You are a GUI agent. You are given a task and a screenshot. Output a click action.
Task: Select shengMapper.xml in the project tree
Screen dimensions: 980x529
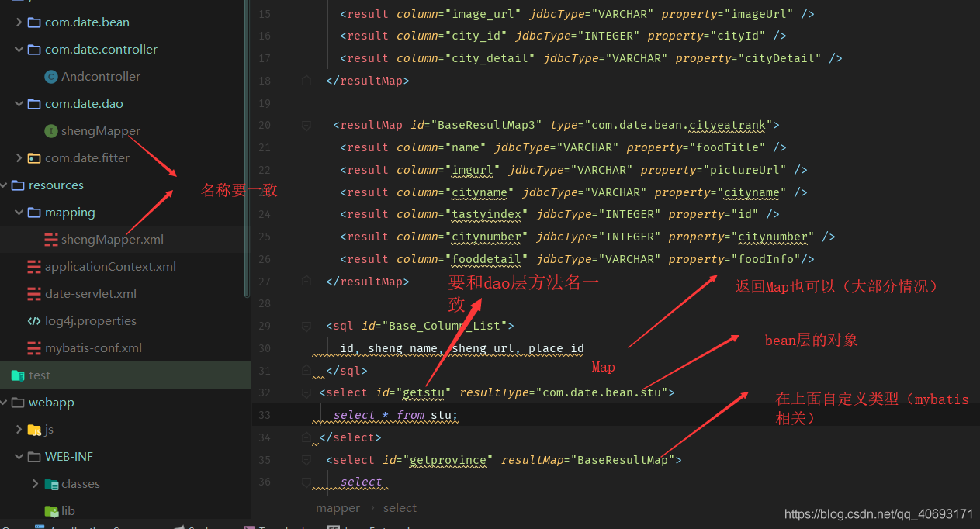tap(113, 239)
